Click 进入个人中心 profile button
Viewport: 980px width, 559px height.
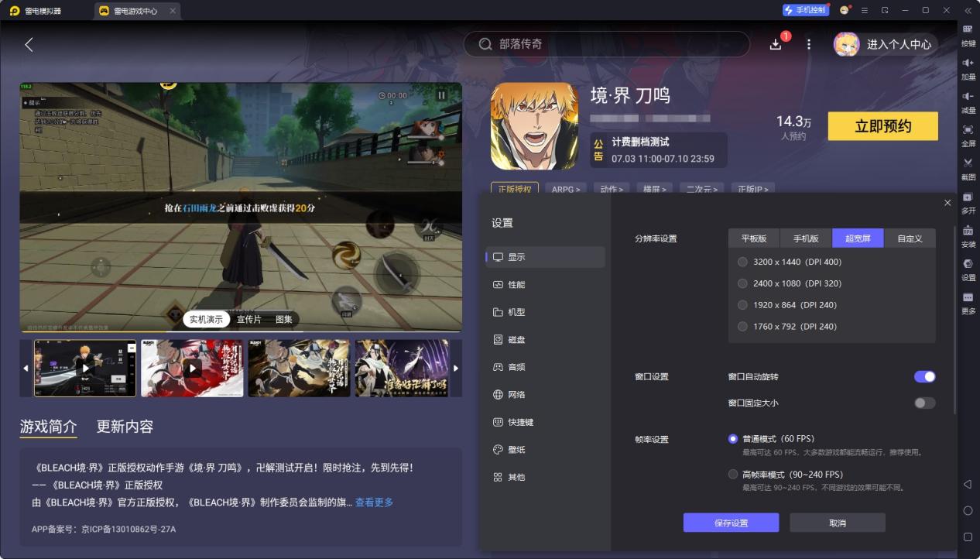(x=886, y=44)
